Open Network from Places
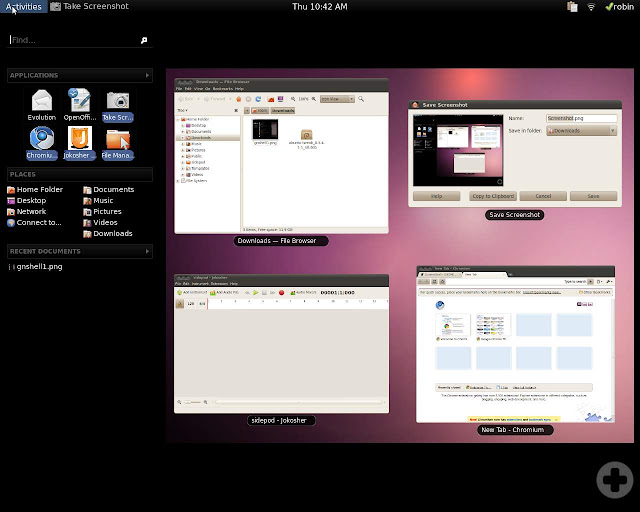The height and width of the screenshot is (512, 640). pos(27,211)
